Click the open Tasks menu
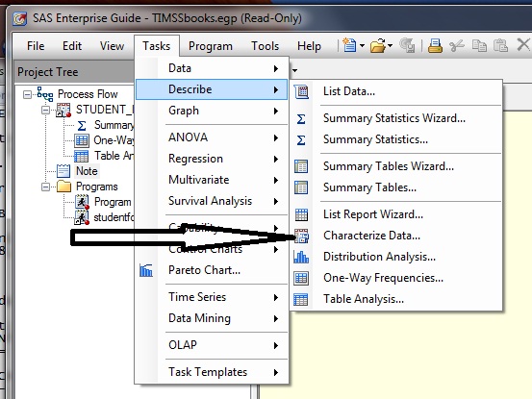 157,46
